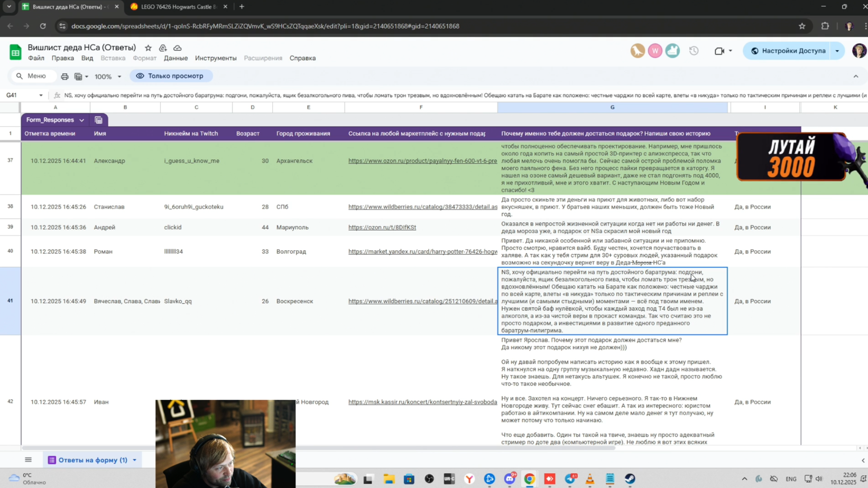View site information icon in address bar
This screenshot has width=868, height=488.
[62, 26]
